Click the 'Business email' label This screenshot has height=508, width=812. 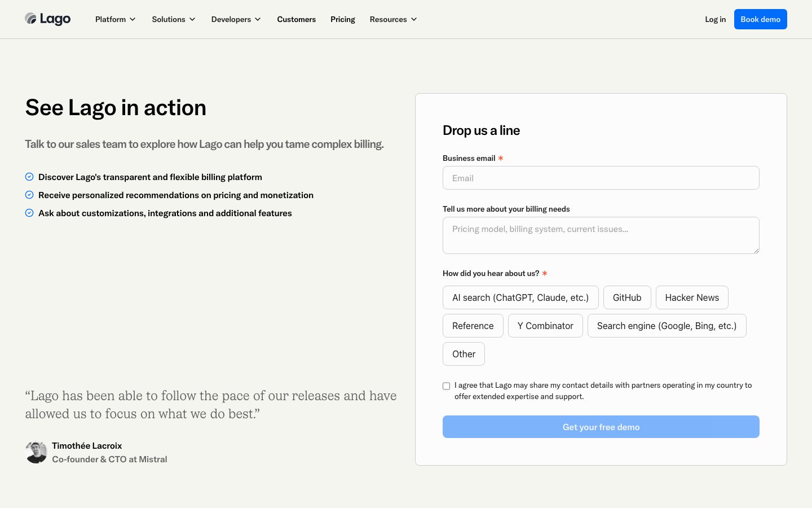point(469,158)
